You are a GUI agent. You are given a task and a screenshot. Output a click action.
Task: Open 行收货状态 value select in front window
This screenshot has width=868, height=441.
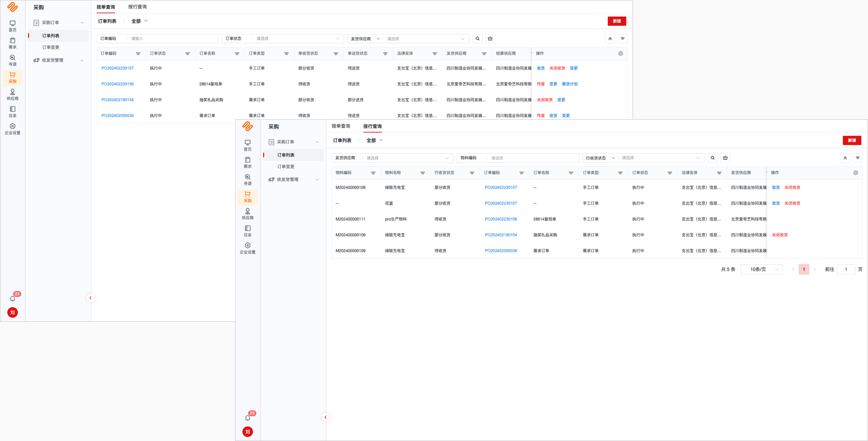tap(661, 158)
